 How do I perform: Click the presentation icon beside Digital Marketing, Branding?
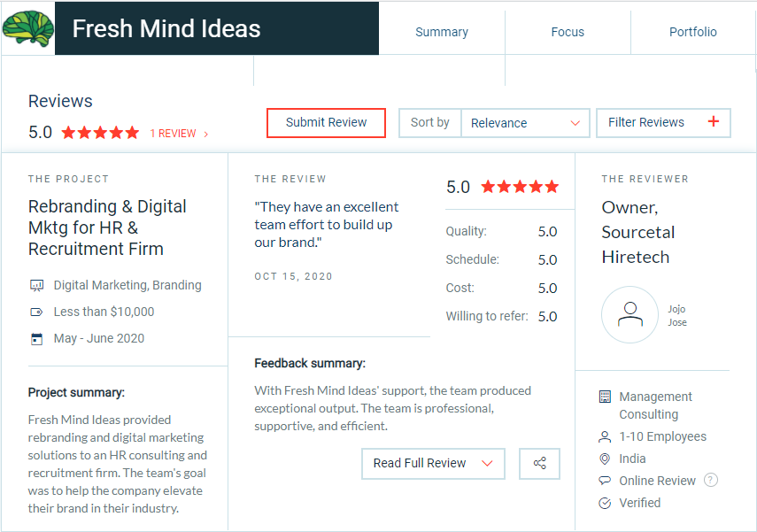click(36, 285)
